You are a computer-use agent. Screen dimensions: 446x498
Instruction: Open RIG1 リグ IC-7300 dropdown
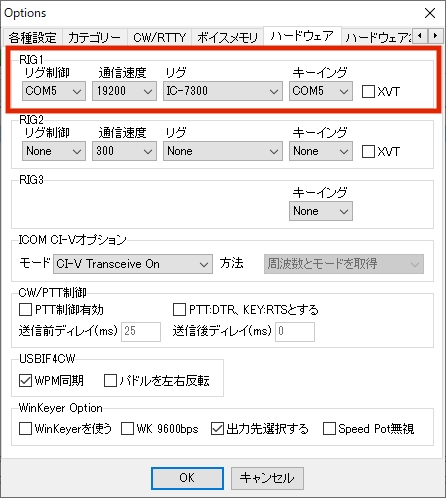(223, 91)
